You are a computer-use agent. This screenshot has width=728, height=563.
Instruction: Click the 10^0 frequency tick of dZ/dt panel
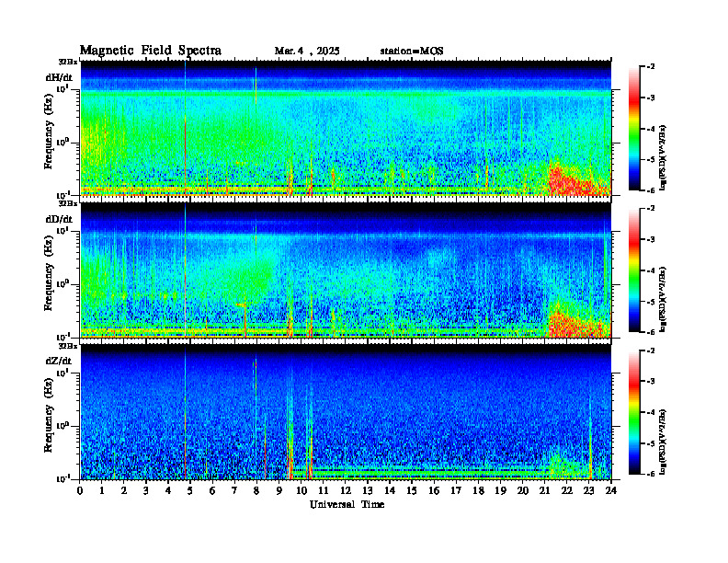63,425
